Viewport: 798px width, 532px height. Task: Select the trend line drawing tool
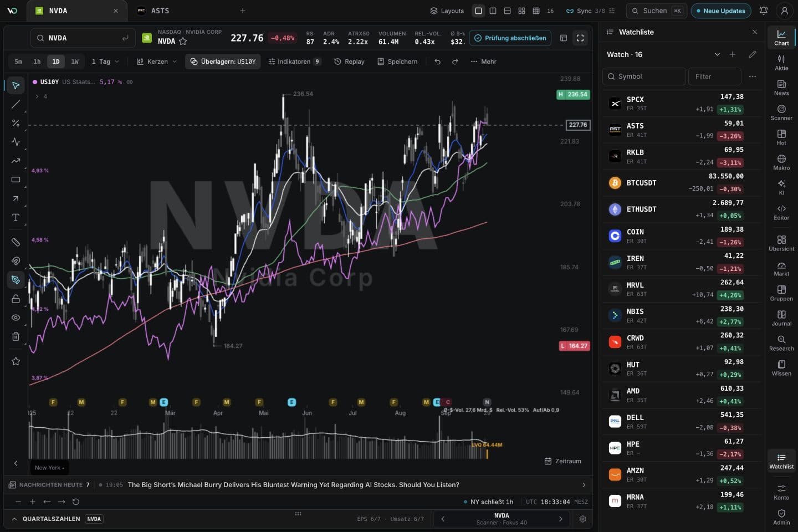coord(16,104)
